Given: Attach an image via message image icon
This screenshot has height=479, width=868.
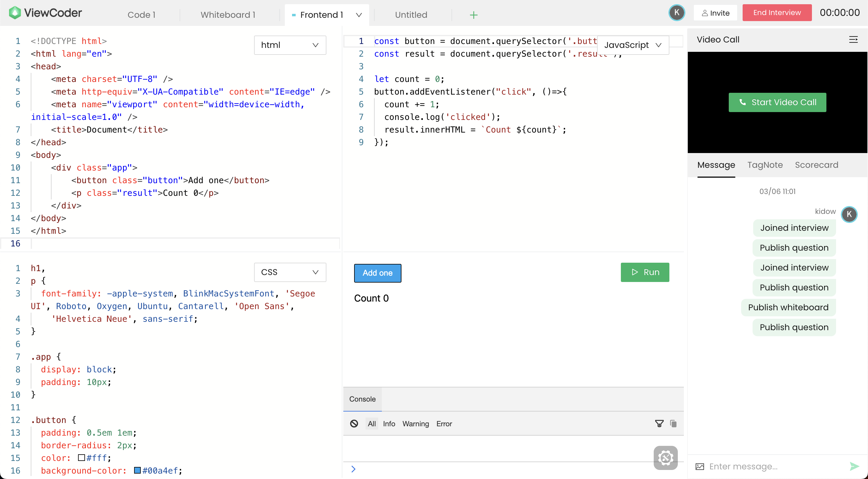Looking at the screenshot, I should pos(700,467).
